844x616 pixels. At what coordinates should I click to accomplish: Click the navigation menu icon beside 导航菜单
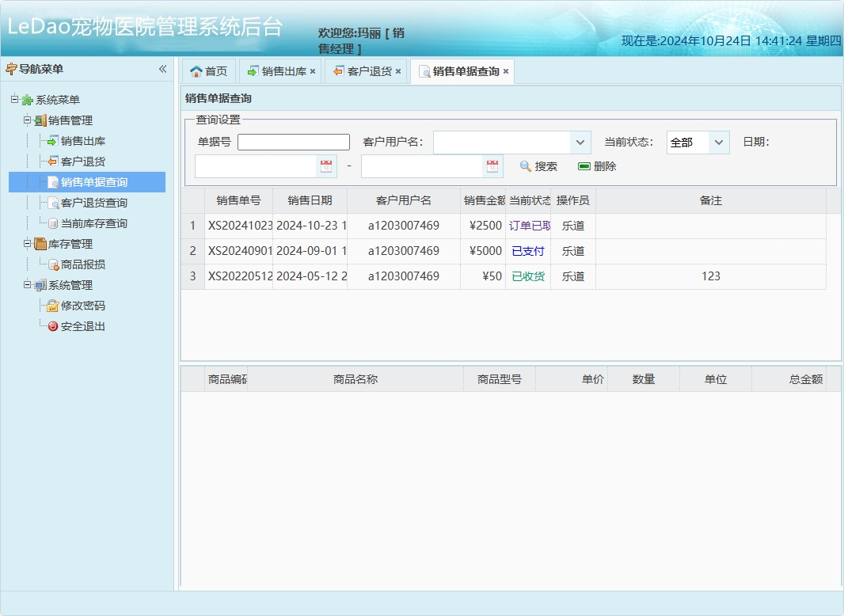(x=13, y=69)
